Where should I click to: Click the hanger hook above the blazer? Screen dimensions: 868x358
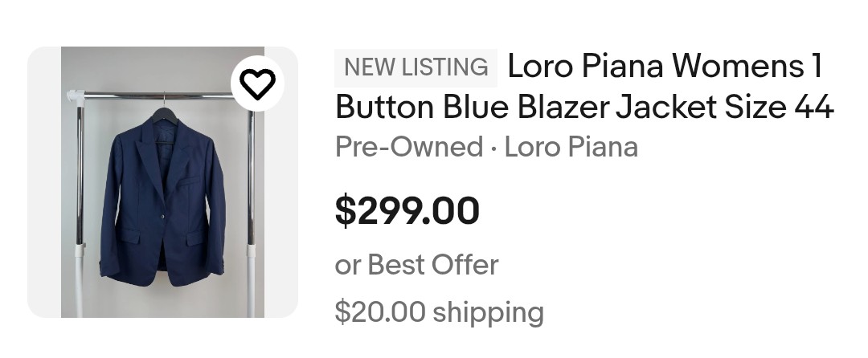(x=163, y=100)
